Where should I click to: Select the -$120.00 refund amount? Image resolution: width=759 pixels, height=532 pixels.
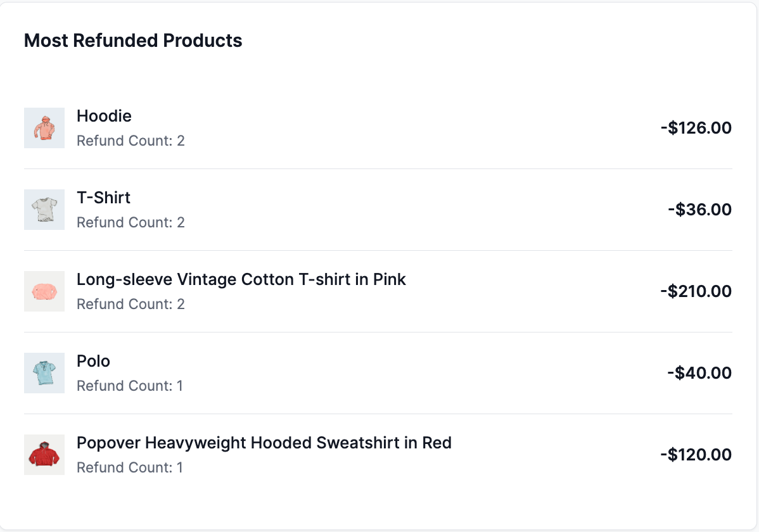tap(697, 454)
